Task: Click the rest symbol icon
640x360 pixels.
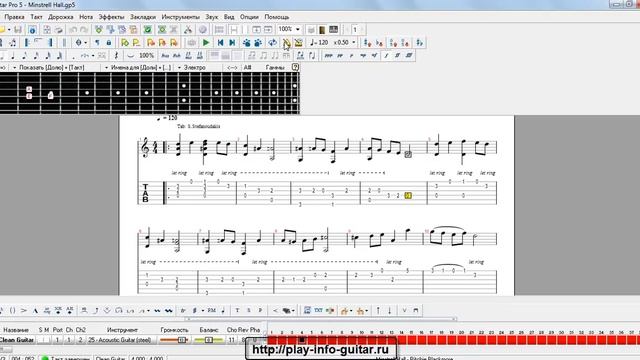Action: 116,56
